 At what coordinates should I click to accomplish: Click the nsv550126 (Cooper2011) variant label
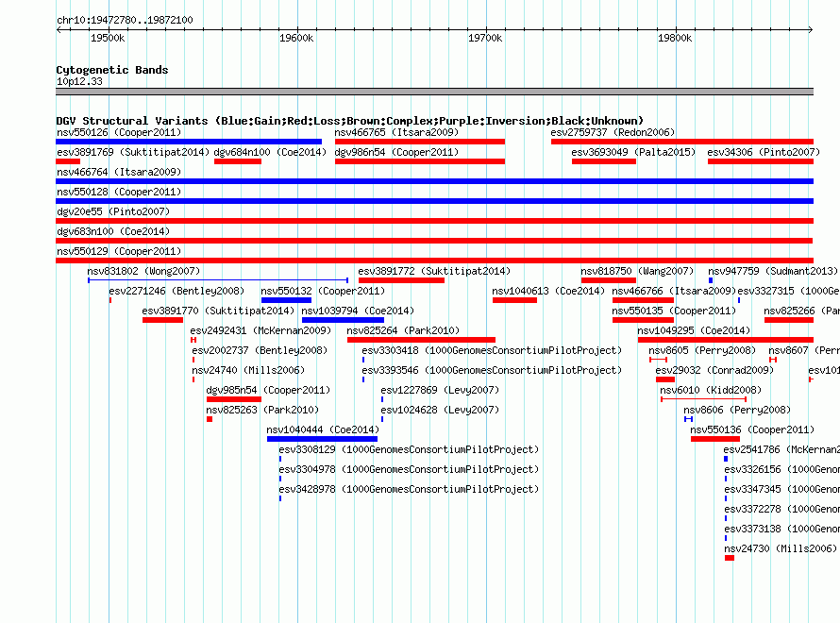point(119,132)
